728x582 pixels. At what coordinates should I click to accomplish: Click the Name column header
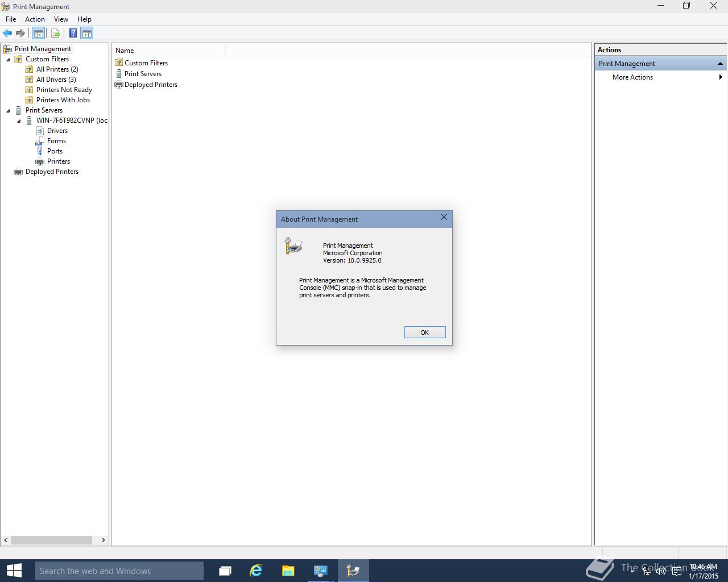pyautogui.click(x=168, y=51)
